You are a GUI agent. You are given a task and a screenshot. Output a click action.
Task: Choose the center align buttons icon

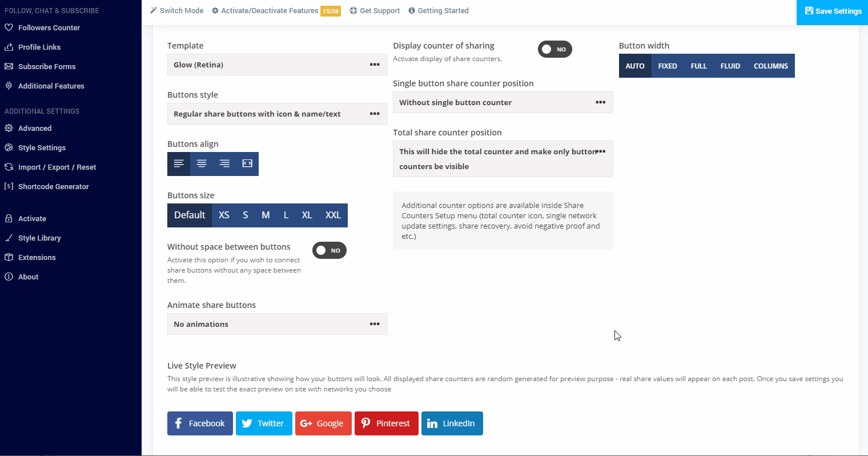pyautogui.click(x=202, y=164)
